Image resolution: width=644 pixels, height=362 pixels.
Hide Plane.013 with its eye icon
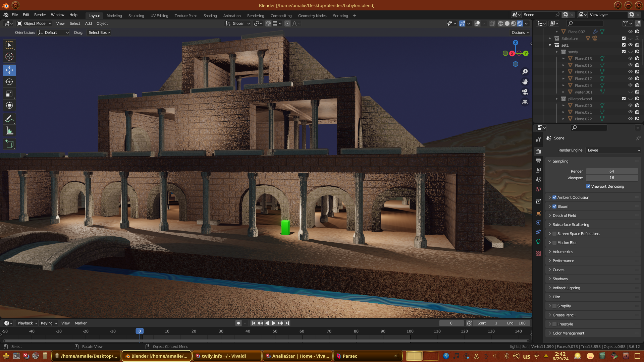point(630,58)
